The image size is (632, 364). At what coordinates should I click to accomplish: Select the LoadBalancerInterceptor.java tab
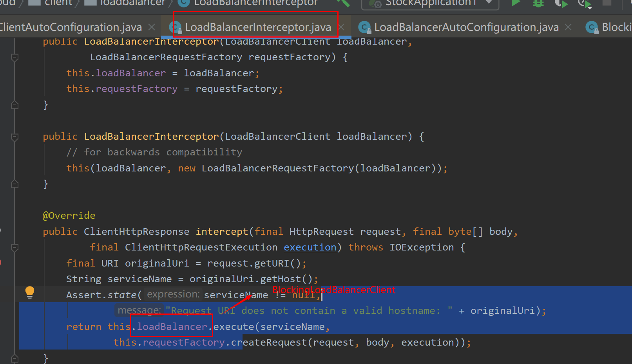258,27
